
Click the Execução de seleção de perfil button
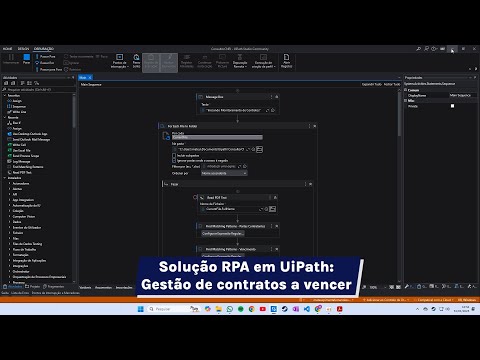(x=263, y=61)
